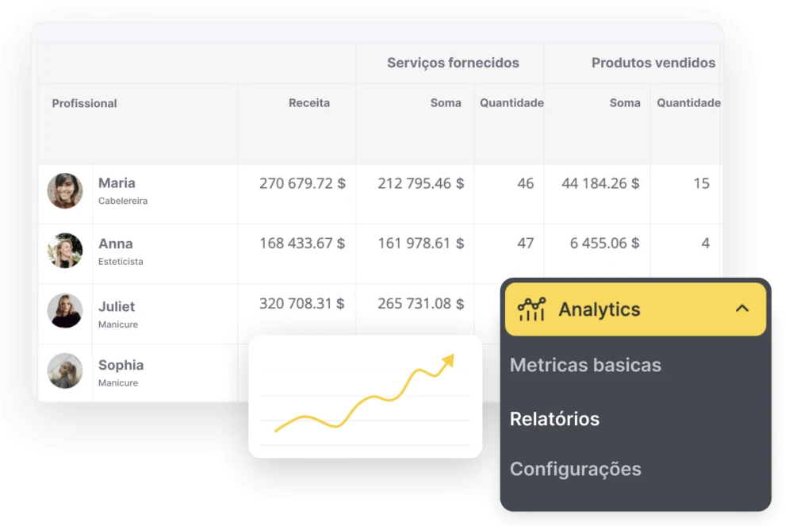This screenshot has width=812, height=526.
Task: Click Maria's revenue 270 679.72 $ cell
Action: (x=302, y=183)
